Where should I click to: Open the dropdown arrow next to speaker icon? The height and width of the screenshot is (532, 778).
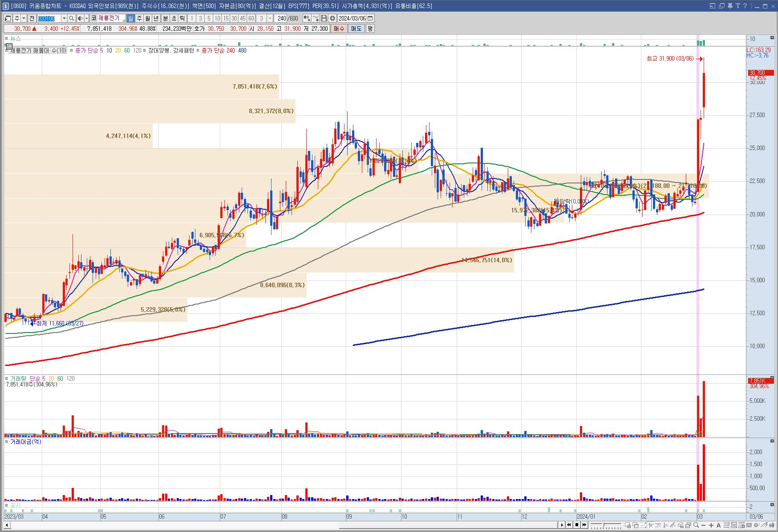pos(86,18)
